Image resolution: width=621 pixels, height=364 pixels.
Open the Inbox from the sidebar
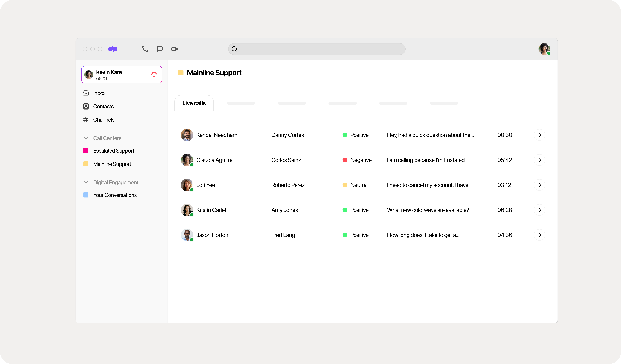99,93
